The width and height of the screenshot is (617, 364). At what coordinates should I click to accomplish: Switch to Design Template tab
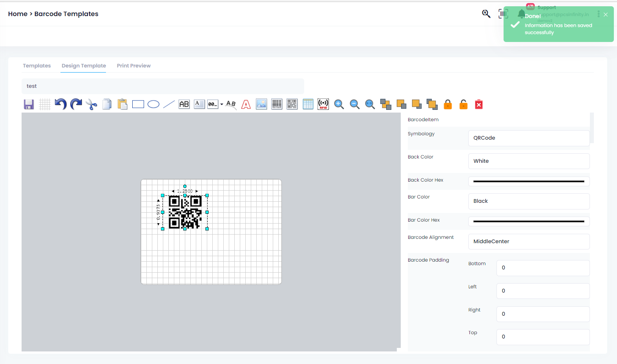coord(84,66)
